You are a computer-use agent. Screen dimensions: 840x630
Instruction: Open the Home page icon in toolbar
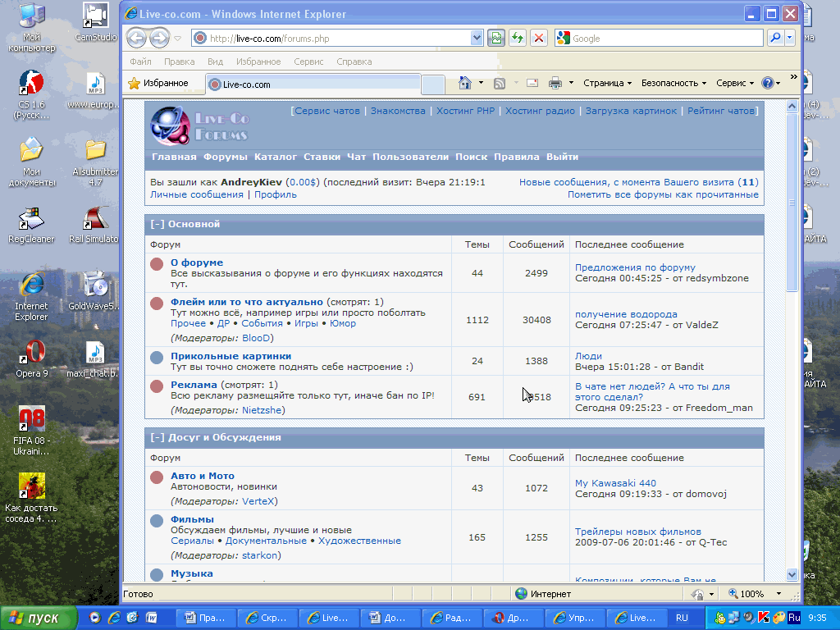(x=465, y=83)
